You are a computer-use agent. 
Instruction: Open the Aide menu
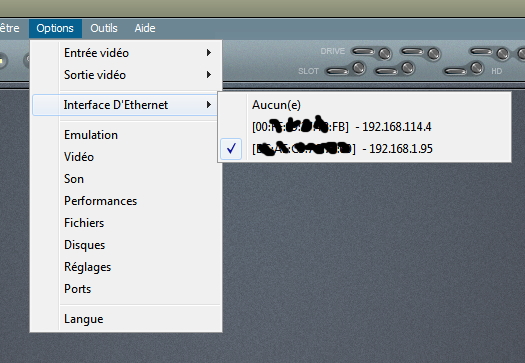(x=145, y=28)
